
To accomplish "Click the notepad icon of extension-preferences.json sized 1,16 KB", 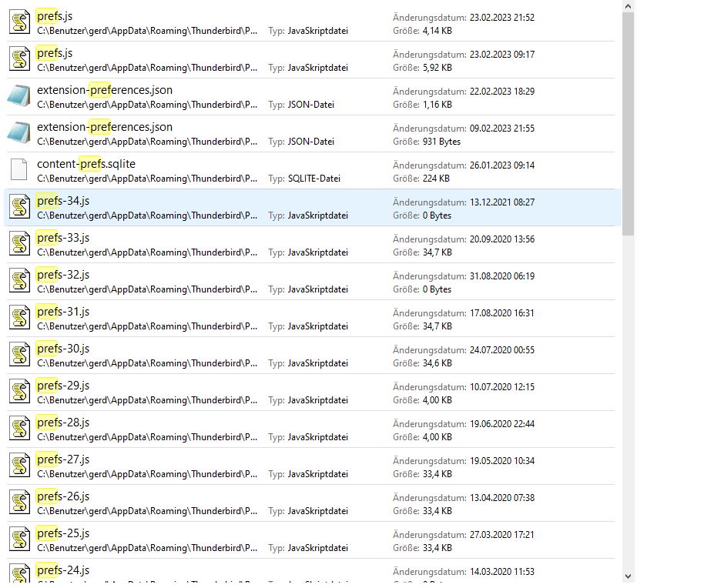I will [x=19, y=96].
